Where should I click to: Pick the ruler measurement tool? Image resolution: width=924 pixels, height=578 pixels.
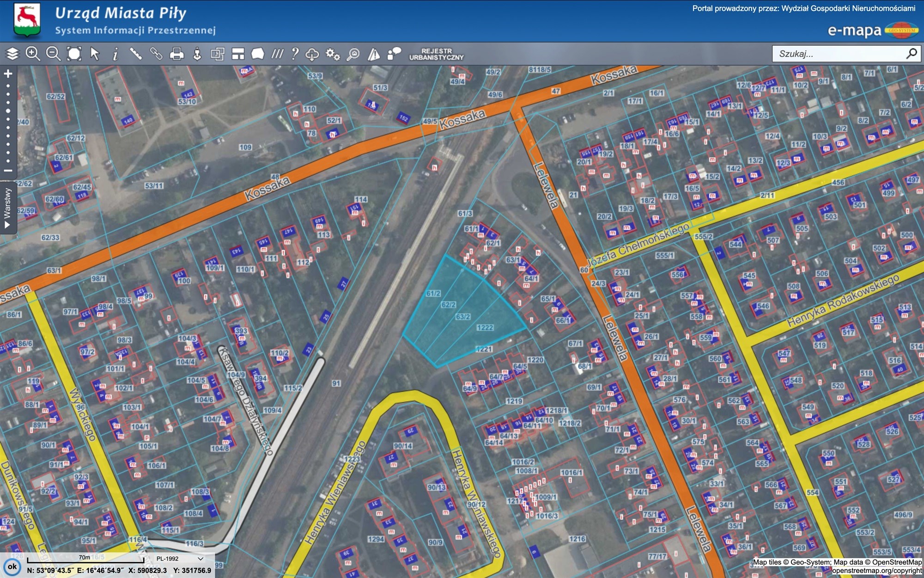point(135,54)
